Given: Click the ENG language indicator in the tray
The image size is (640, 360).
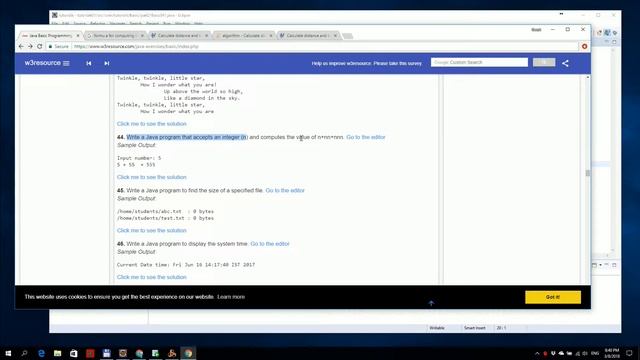Looking at the screenshot, I should (x=595, y=353).
